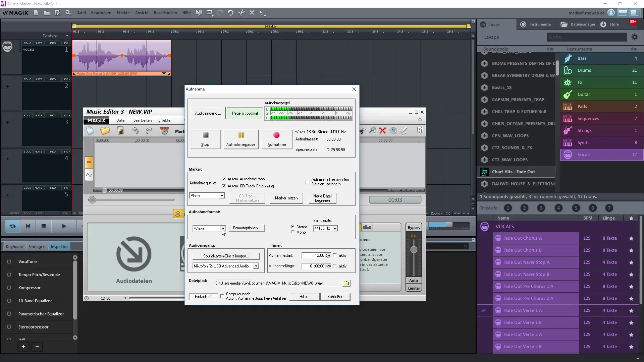The height and width of the screenshot is (362, 644).
Task: Open the Wave format dropdown
Action: pos(223,229)
